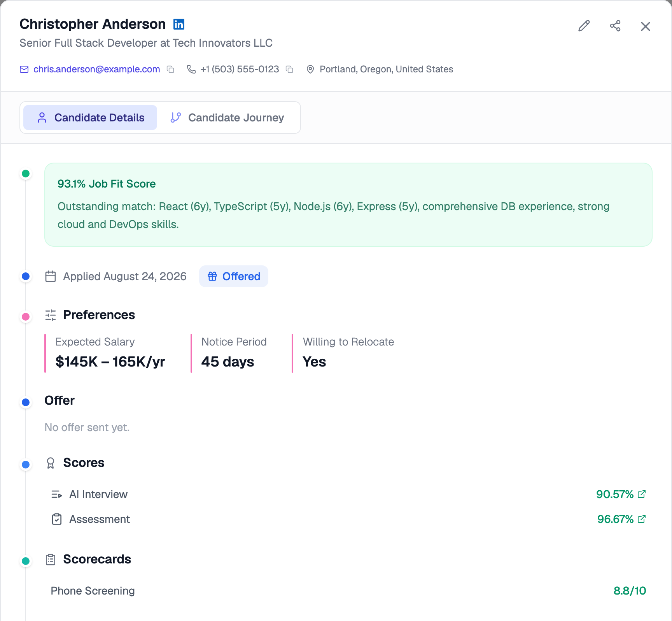Click the pencil edit icon
Image resolution: width=672 pixels, height=621 pixels.
pyautogui.click(x=584, y=26)
